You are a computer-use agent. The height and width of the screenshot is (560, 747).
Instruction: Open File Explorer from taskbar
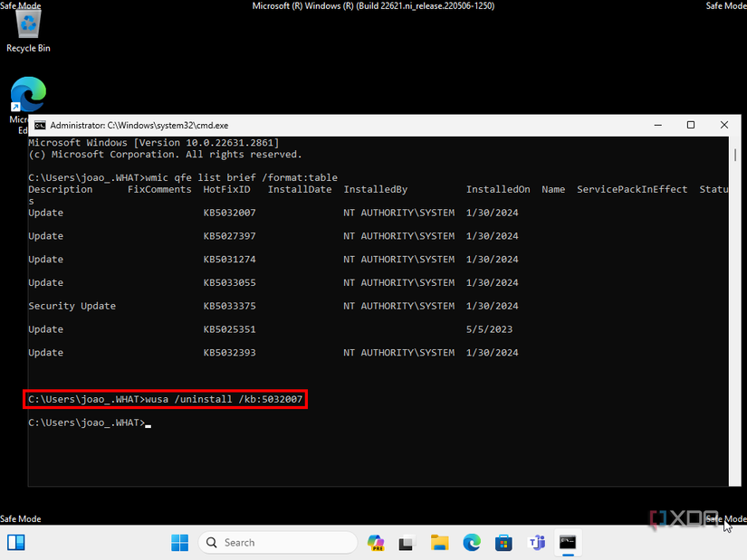pyautogui.click(x=439, y=543)
